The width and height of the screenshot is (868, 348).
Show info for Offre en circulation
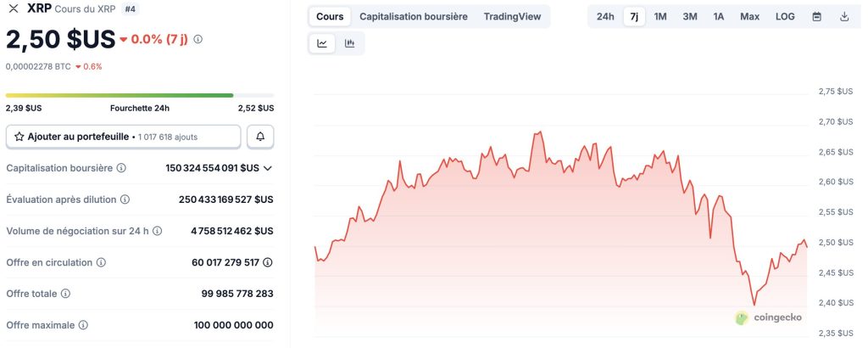coord(101,263)
